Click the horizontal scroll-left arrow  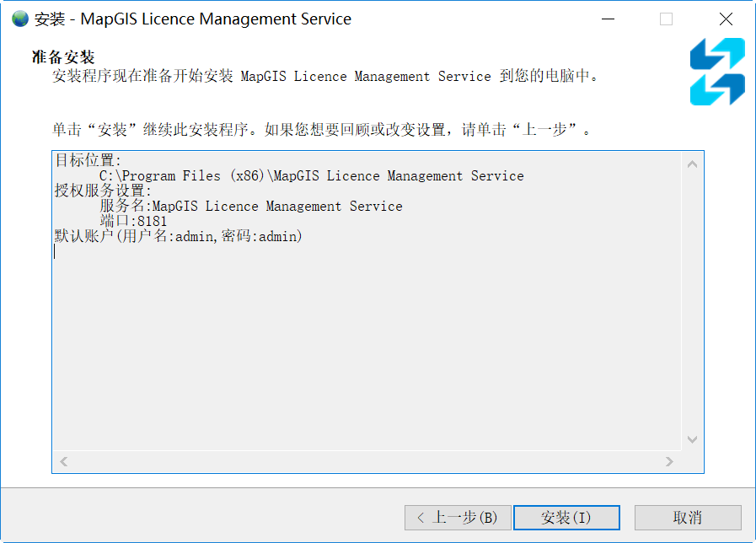click(64, 462)
